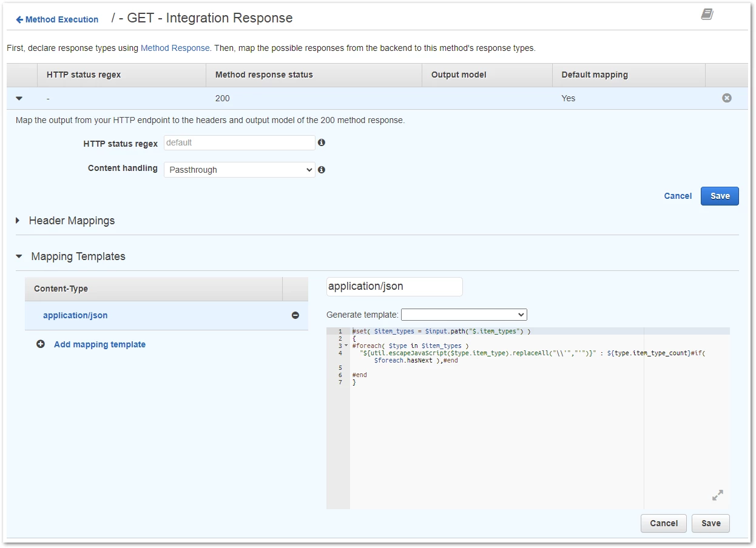Click the 200 status value
The height and width of the screenshot is (548, 756).
(x=223, y=98)
